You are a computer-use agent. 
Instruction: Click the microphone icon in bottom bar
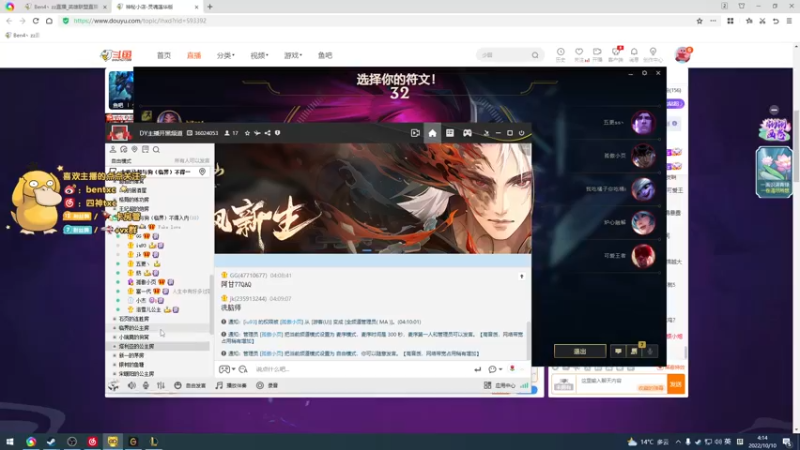click(x=146, y=386)
